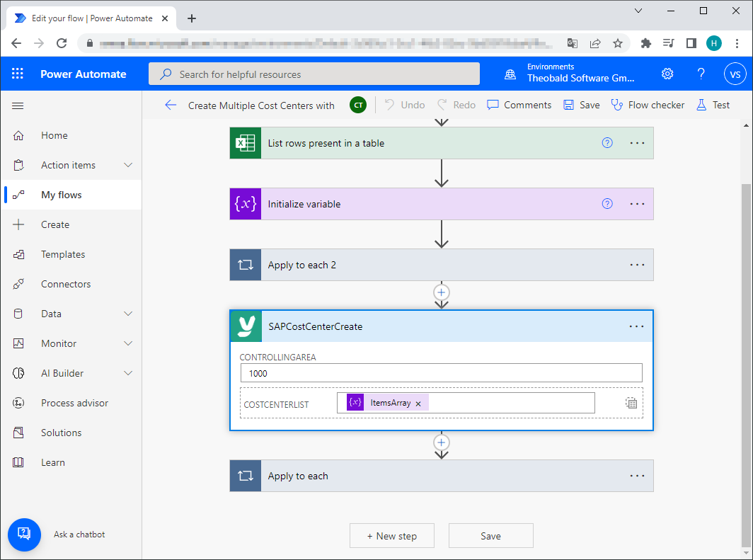This screenshot has height=560, width=753.
Task: Open the browser extensions puzzle icon
Action: point(646,43)
